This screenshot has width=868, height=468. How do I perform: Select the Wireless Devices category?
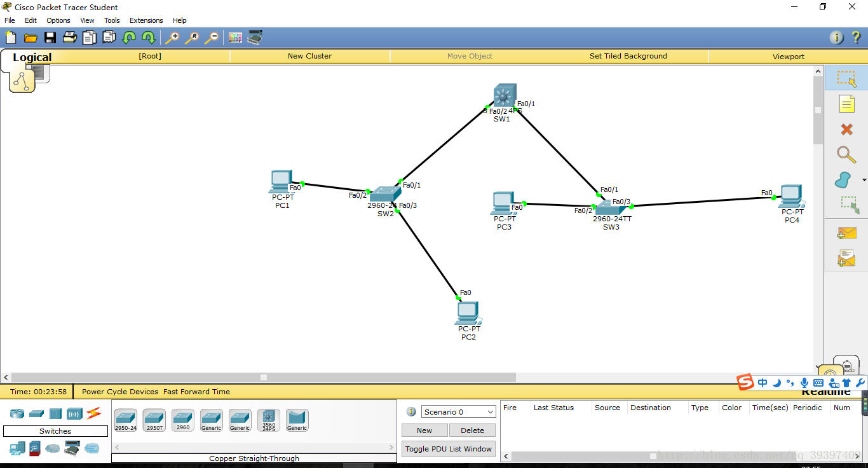74,414
